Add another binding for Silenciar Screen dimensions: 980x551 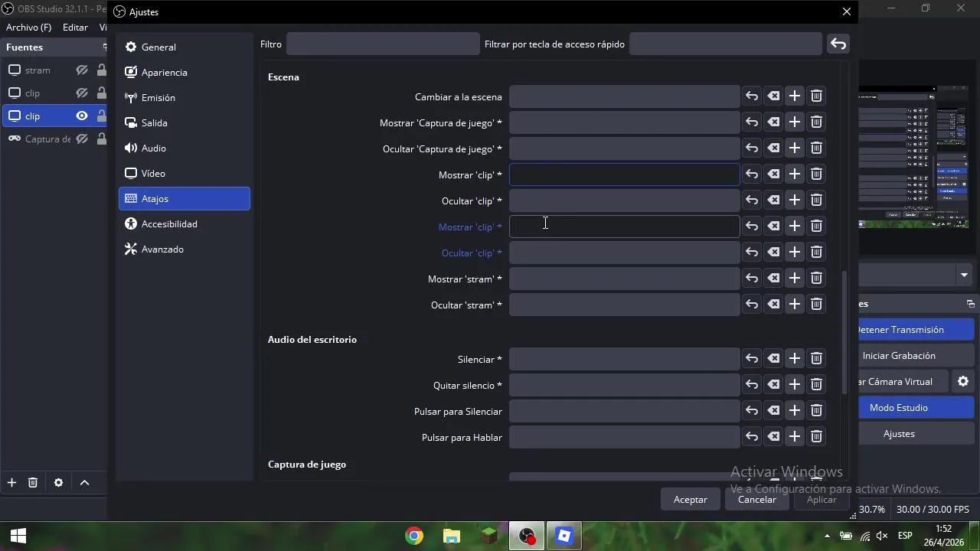795,359
